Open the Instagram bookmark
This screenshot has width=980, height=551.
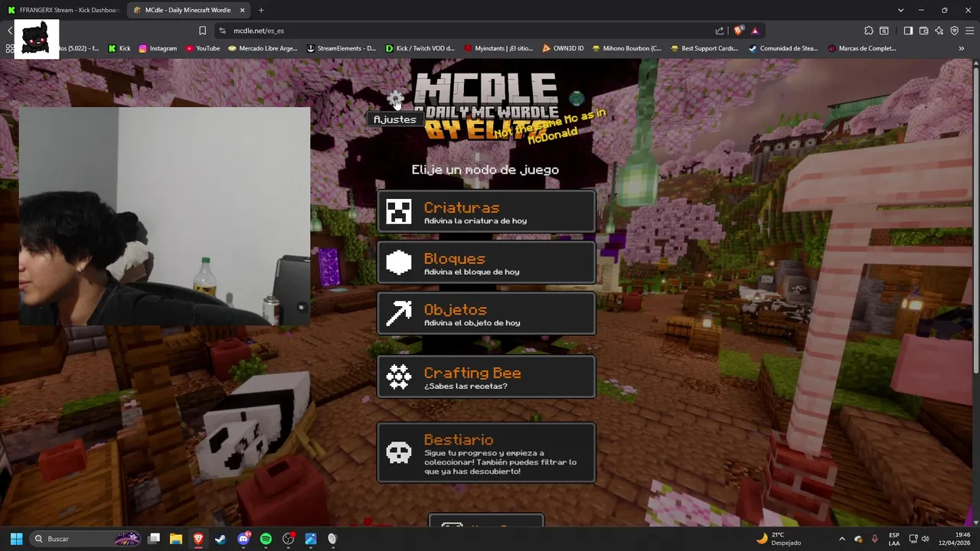tap(158, 48)
